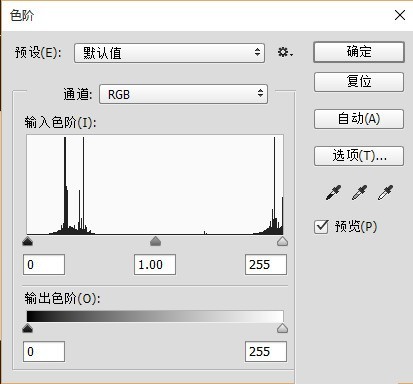Select the white point eyedropper
Image resolution: width=413 pixels, height=384 pixels.
[385, 193]
